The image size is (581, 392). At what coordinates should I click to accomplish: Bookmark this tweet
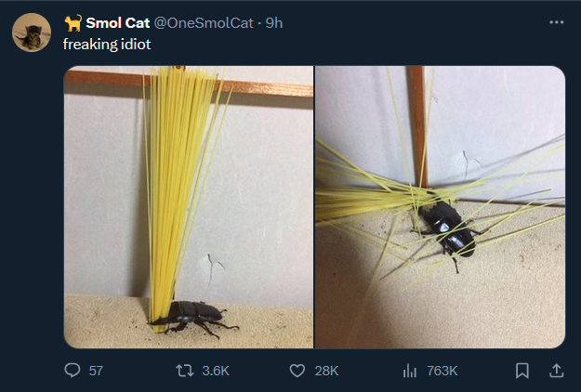(522, 371)
